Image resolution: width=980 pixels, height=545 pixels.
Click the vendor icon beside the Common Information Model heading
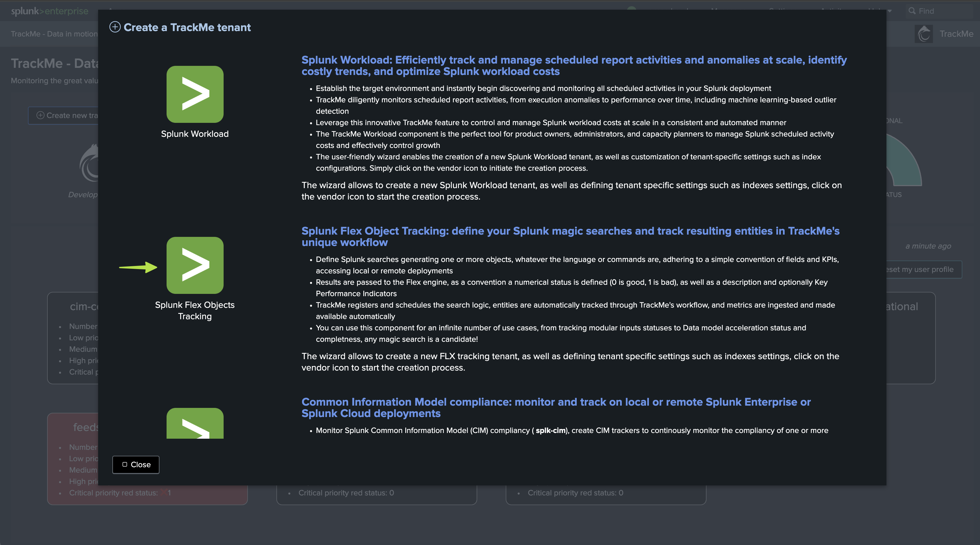point(195,423)
